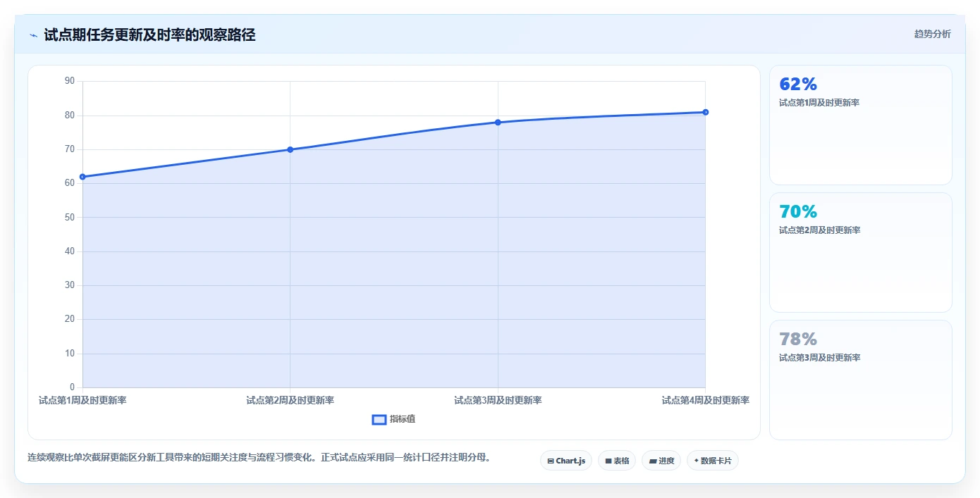
Task: Click card caption 试点第3周及时更新率 under 78%
Action: click(819, 358)
